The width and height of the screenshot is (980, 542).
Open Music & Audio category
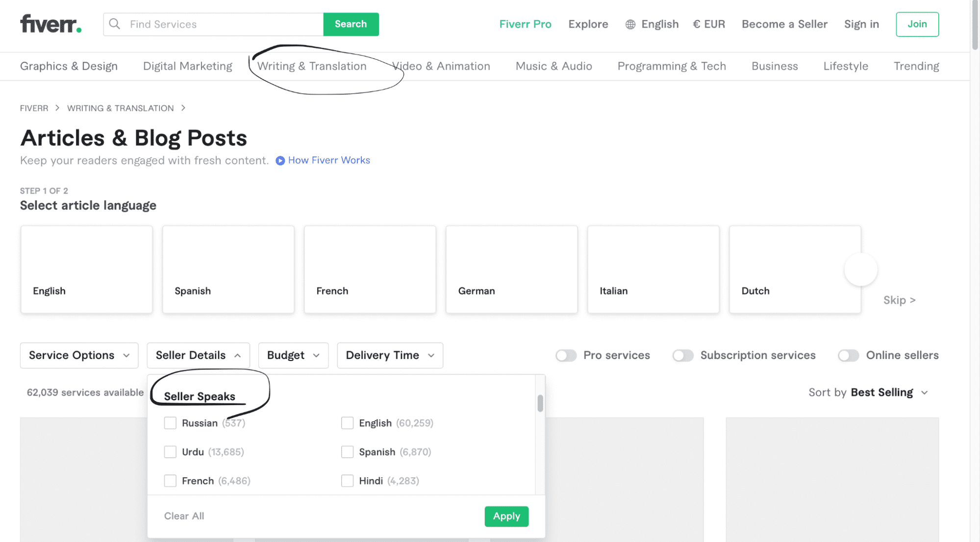point(553,66)
